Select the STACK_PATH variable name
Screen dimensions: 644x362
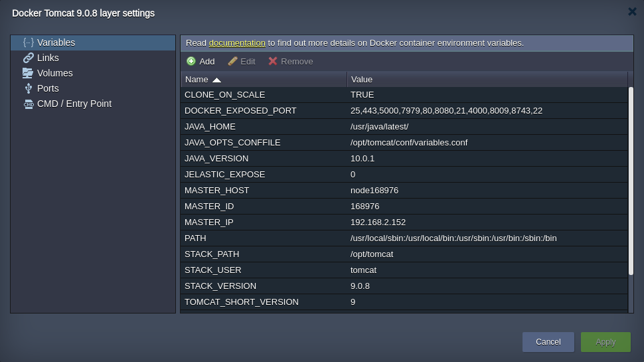pos(212,254)
